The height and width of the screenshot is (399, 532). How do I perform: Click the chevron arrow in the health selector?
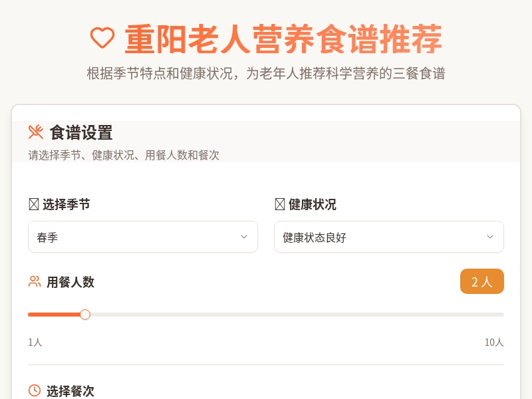point(490,237)
